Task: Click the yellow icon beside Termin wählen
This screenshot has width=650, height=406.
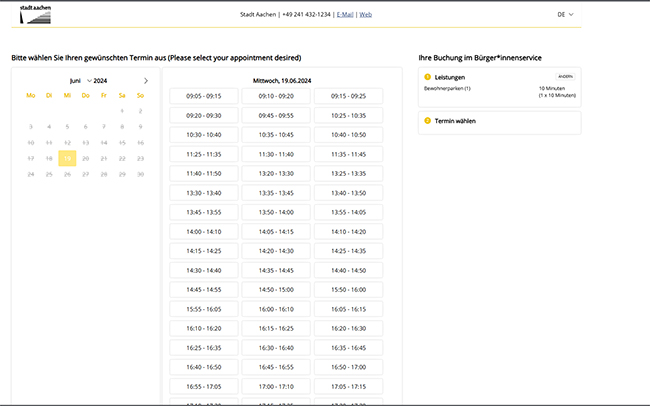Action: pos(428,121)
